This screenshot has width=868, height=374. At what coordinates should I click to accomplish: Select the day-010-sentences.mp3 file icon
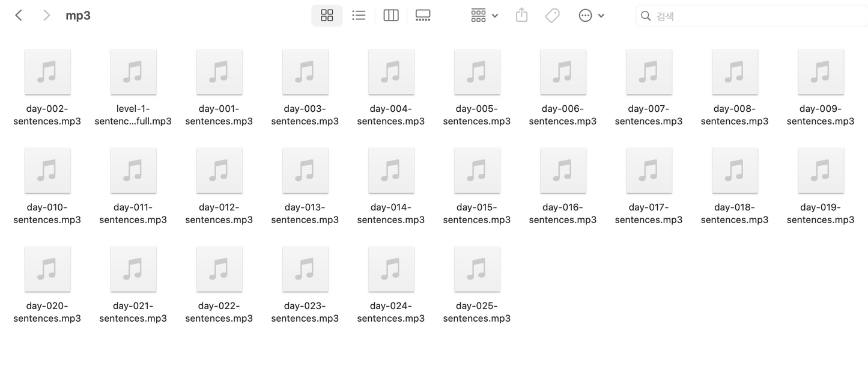tap(47, 171)
